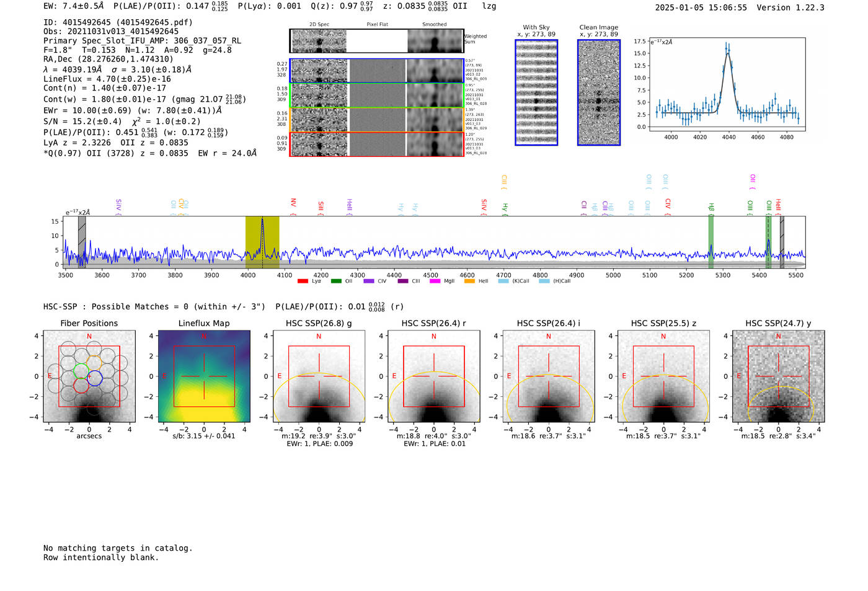Click the 'Row intentionally blank.' text

click(x=101, y=558)
